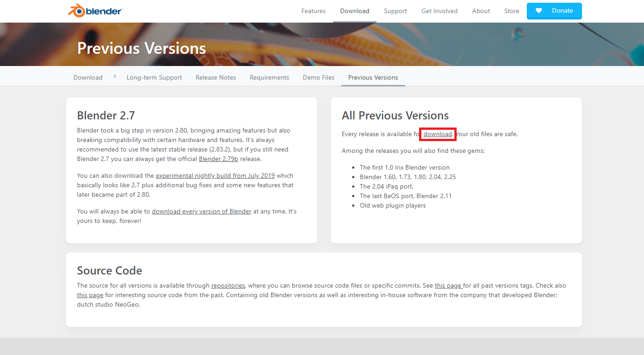The width and height of the screenshot is (644, 355).
Task: Open the About page
Action: [481, 11]
